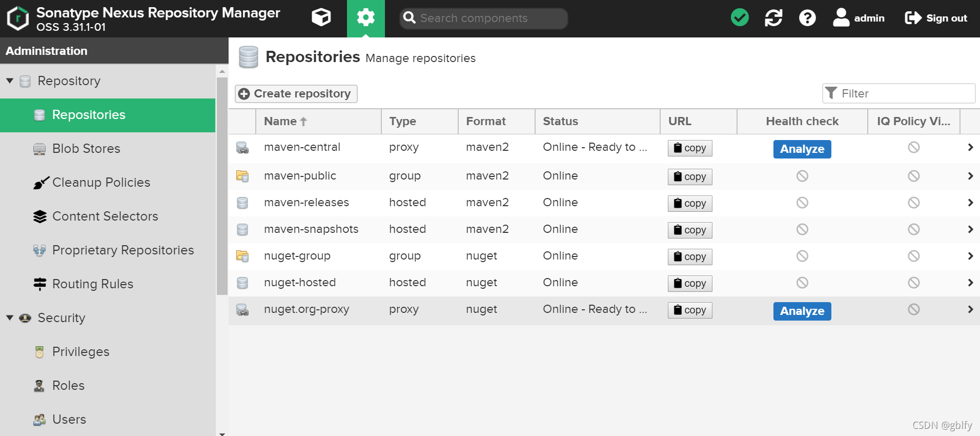
Task: Copy URL of nuget-hosted
Action: pyautogui.click(x=690, y=284)
